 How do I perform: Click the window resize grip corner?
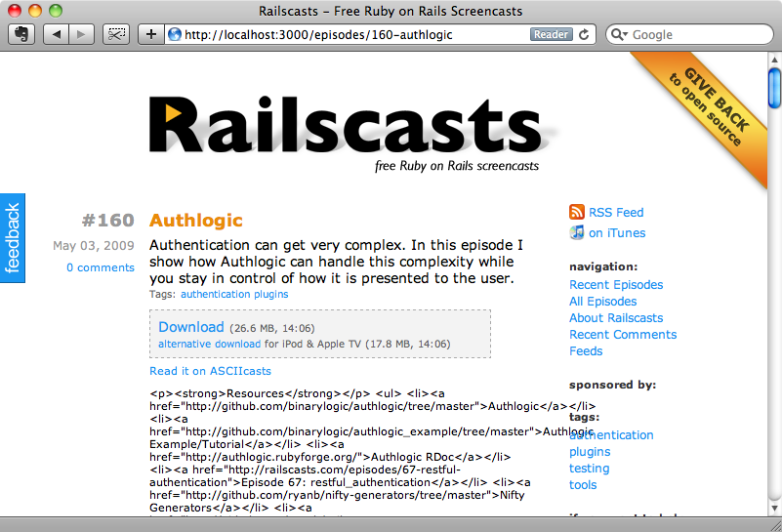775,525
